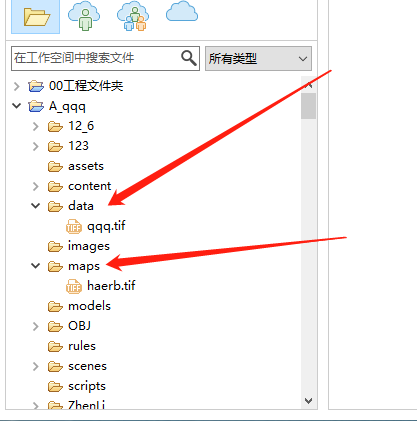Click the maps folder icon

[55, 267]
